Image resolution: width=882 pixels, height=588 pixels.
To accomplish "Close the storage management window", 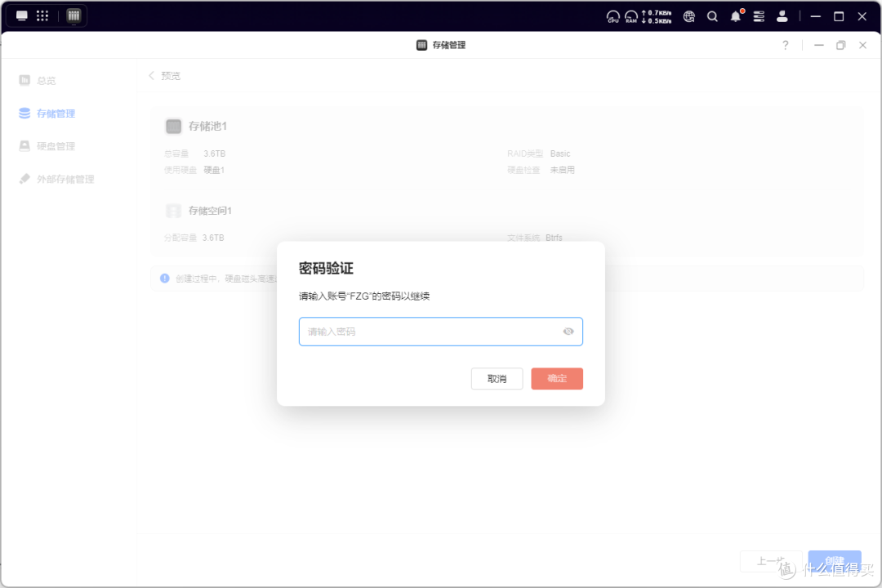I will (x=863, y=45).
